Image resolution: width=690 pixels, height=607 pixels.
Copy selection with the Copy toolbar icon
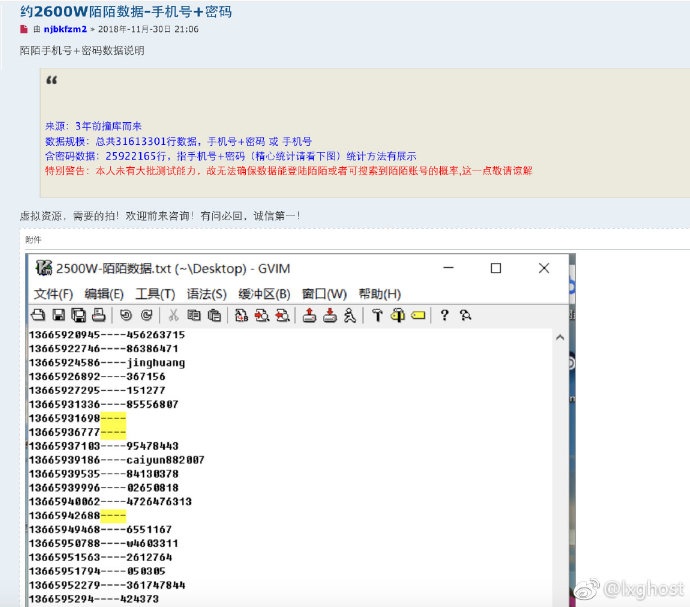[192, 316]
